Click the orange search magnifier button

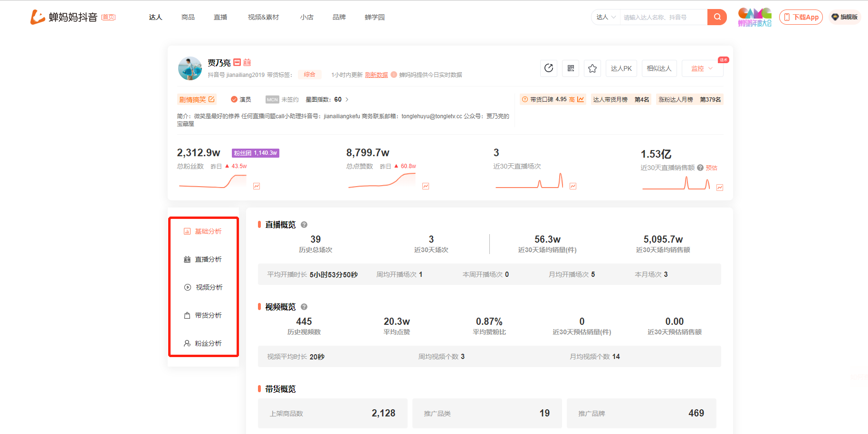pyautogui.click(x=717, y=17)
